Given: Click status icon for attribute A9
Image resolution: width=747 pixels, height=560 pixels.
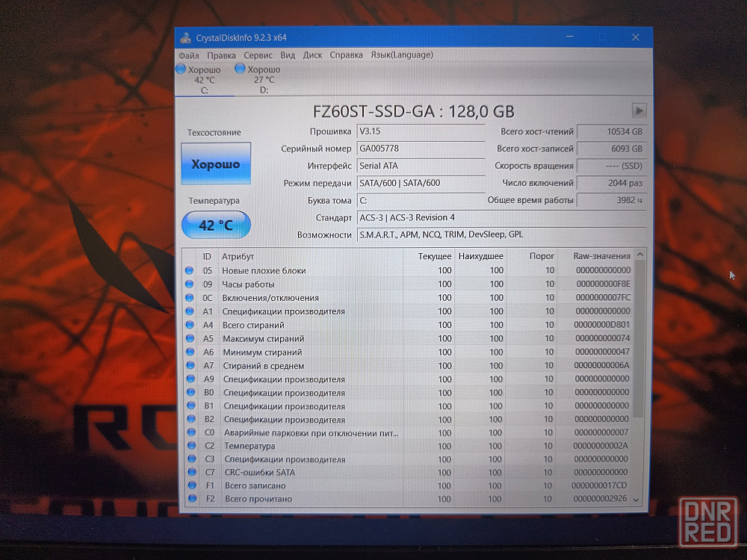Looking at the screenshot, I should [191, 379].
